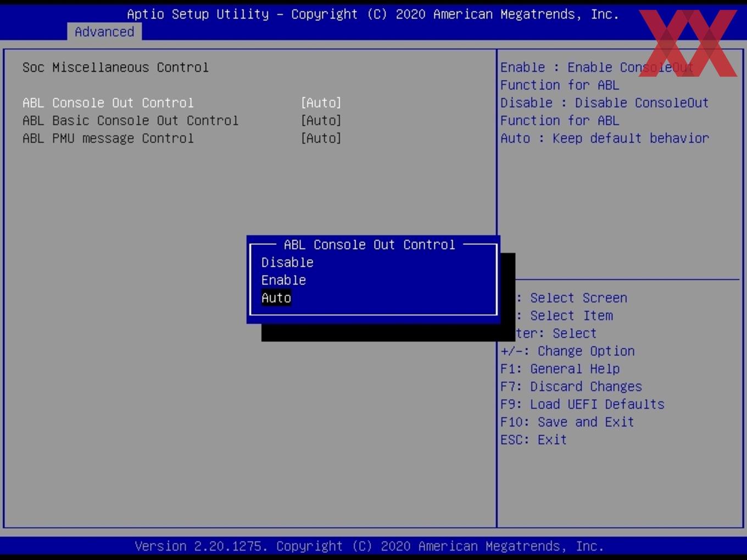Image resolution: width=747 pixels, height=560 pixels.
Task: Click the F1: General Help hint
Action: coord(560,369)
